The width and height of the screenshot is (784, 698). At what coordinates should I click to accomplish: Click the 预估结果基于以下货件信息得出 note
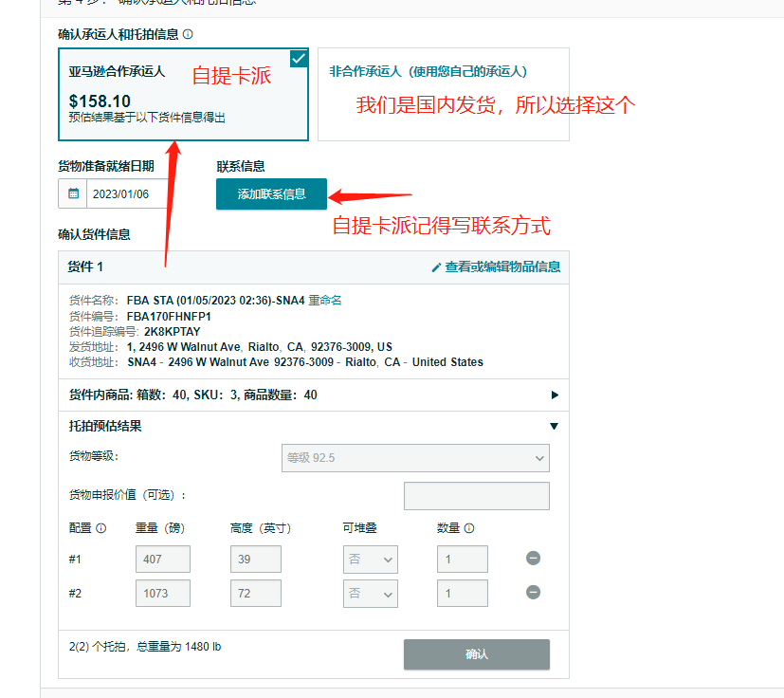147,118
